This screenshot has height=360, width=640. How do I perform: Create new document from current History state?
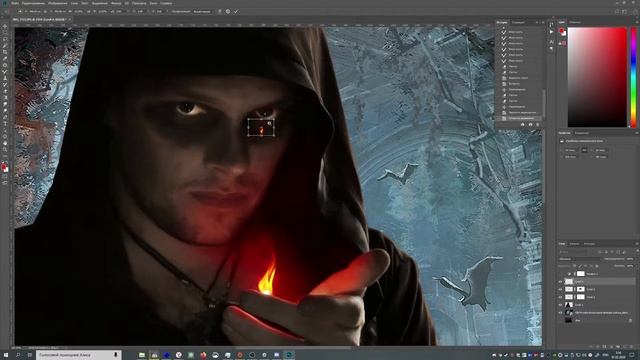pyautogui.click(x=522, y=124)
